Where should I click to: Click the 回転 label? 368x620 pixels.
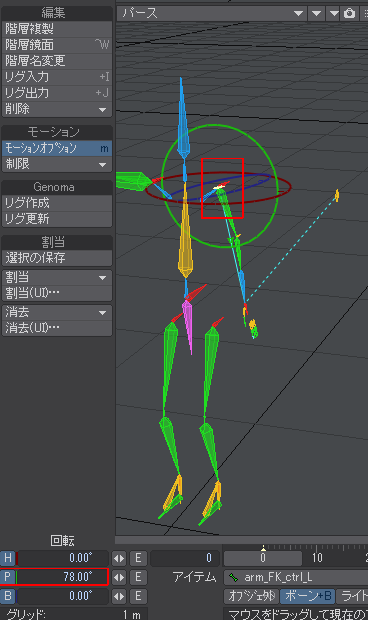[x=62, y=541]
